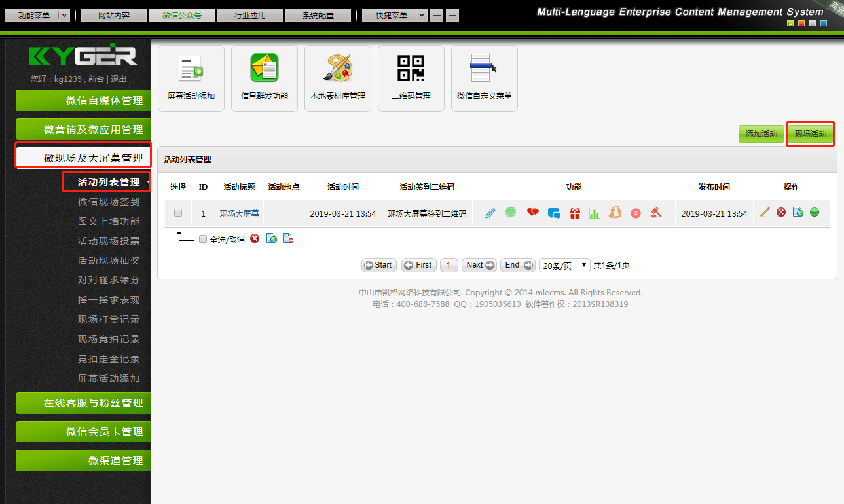Screen dimensions: 844x504
Task: Expand 在线客服与粉丝管理 section
Action: tap(83, 403)
